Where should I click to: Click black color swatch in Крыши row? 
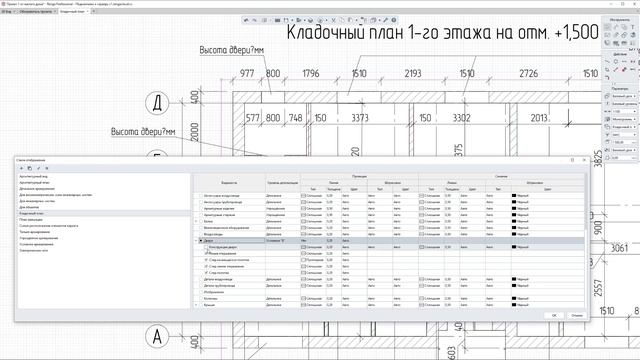click(514, 305)
